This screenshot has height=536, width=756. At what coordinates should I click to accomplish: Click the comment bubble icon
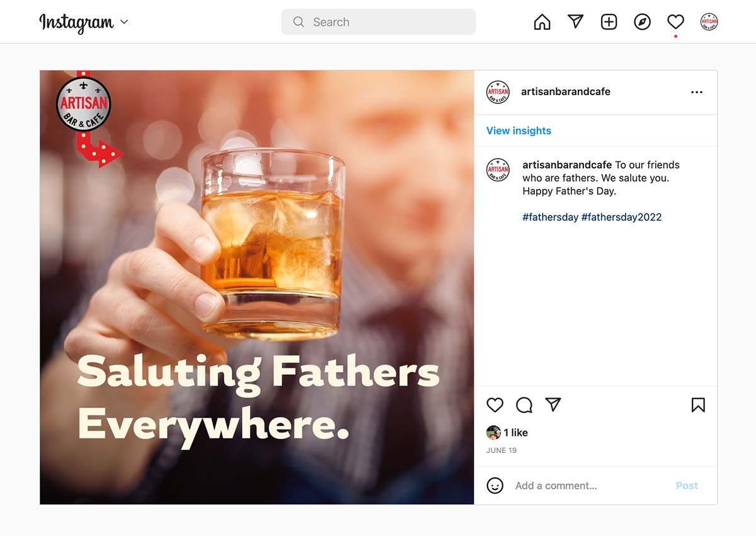click(x=524, y=404)
